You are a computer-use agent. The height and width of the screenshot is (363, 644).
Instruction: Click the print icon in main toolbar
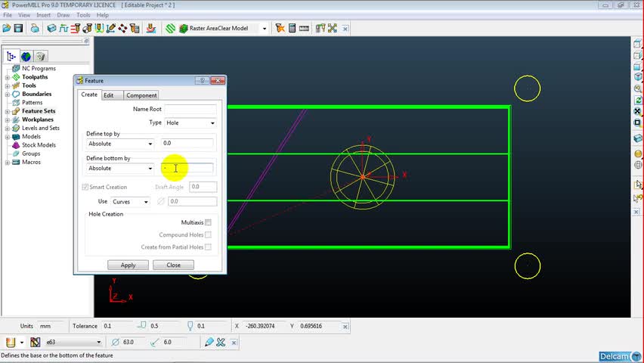(36, 29)
